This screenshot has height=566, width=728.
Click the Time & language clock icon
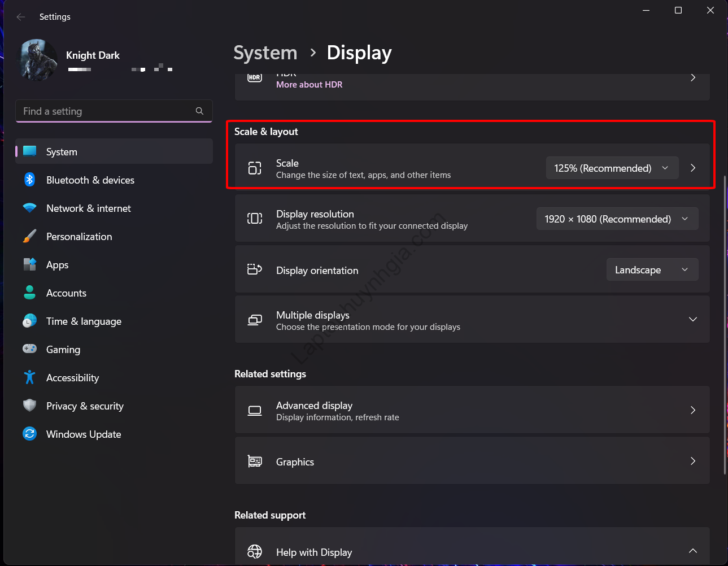(30, 321)
